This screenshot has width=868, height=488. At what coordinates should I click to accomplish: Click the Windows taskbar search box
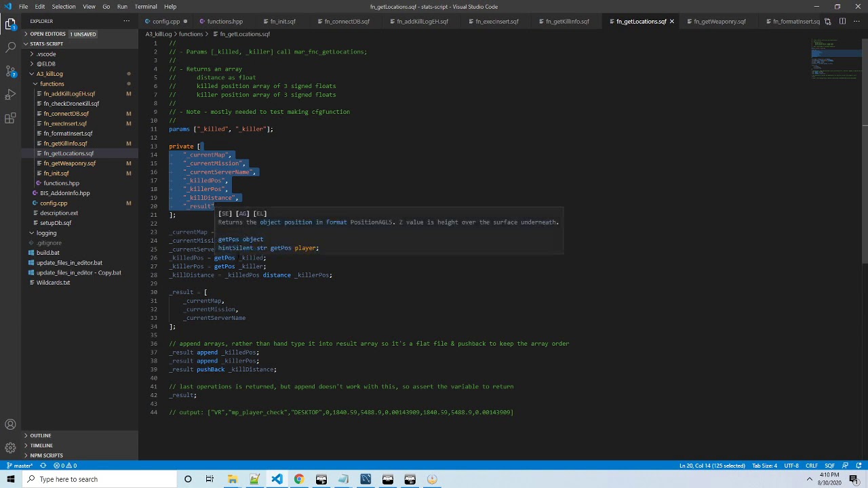pos(99,479)
